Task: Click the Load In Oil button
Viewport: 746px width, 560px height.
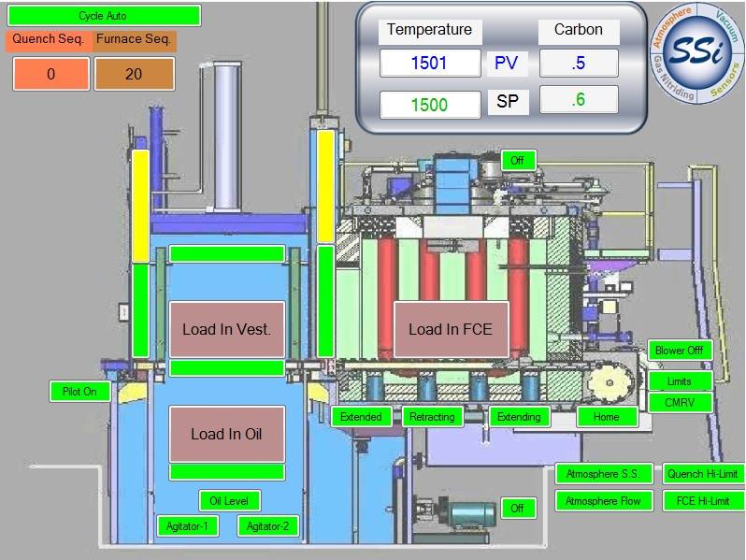Action: [x=227, y=434]
